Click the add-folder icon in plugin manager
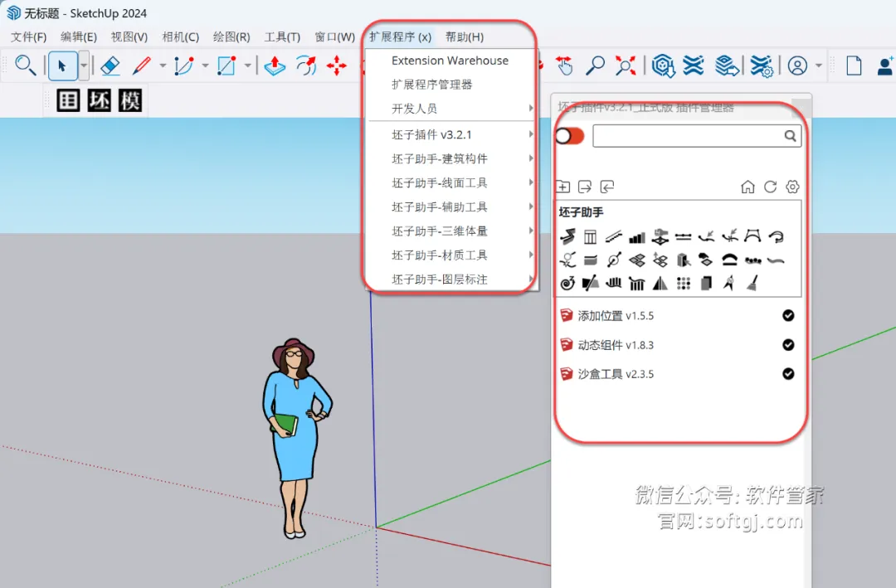This screenshot has width=896, height=588. 562,187
